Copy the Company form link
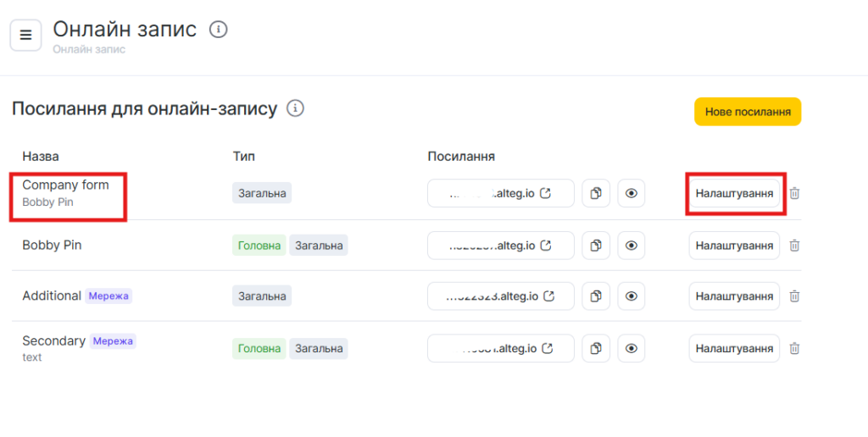This screenshot has width=868, height=437. pyautogui.click(x=596, y=193)
